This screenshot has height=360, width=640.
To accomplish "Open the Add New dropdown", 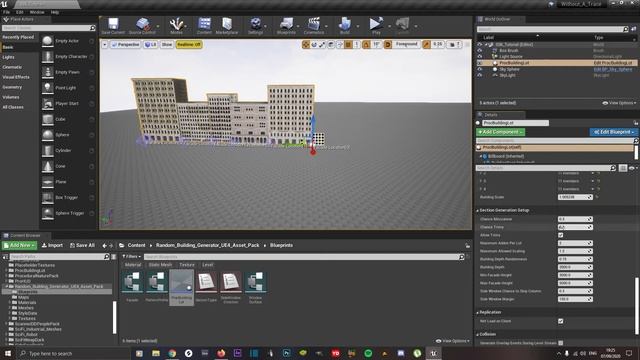I will [19, 245].
